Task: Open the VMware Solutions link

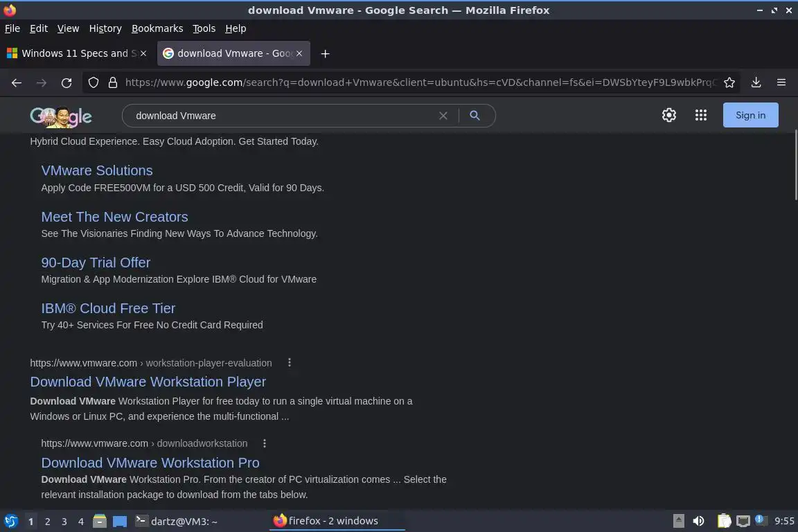Action: (97, 170)
